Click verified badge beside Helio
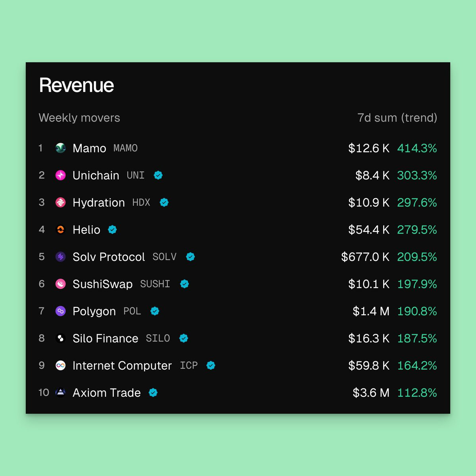Image resolution: width=476 pixels, height=476 pixels. [113, 230]
